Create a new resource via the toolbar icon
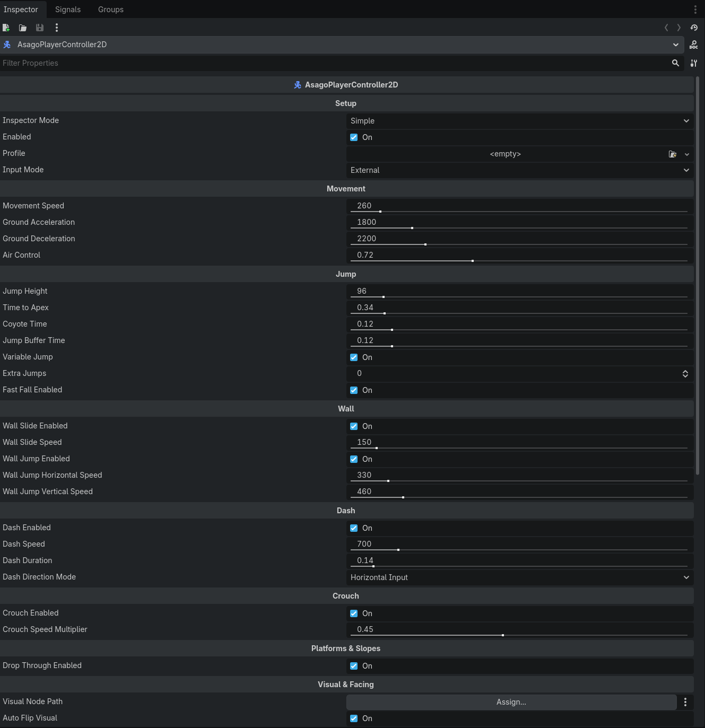Screen dimensions: 705x728 6,28
